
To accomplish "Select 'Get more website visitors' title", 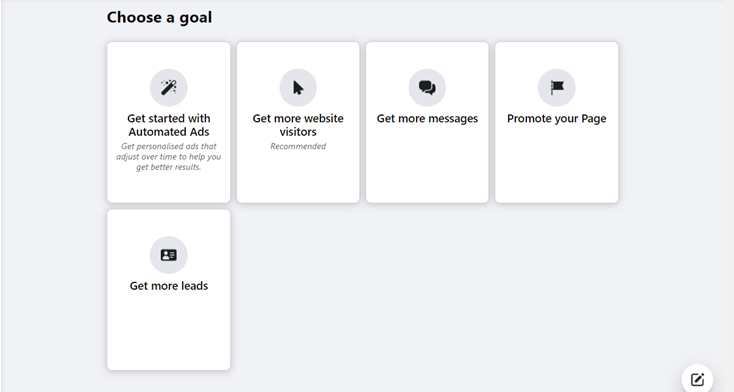I will click(298, 125).
